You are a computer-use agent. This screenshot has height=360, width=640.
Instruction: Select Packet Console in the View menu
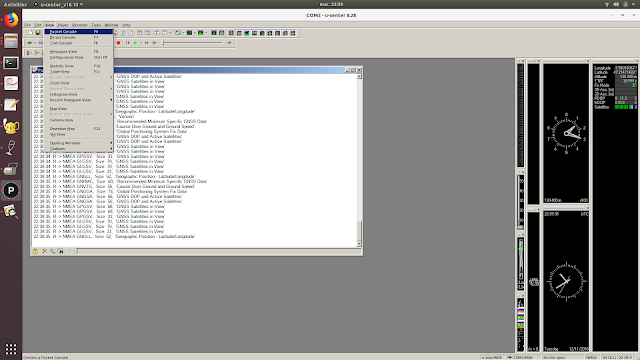[78, 31]
